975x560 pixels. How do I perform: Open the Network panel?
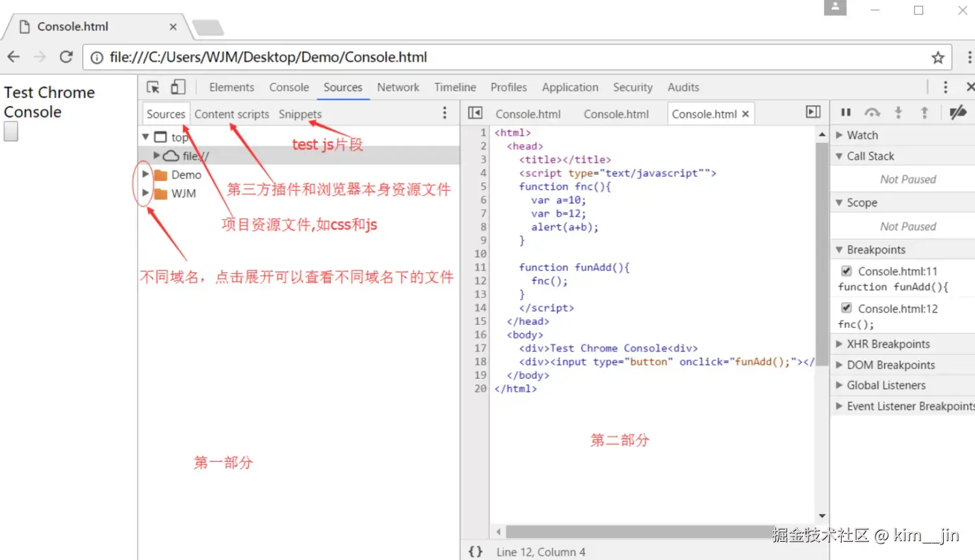398,87
